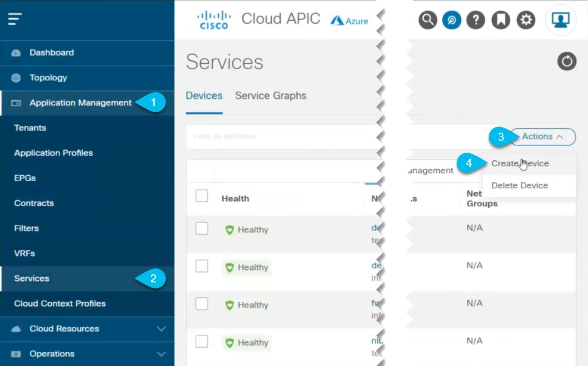Click the Azure logo in header
This screenshot has height=366, width=588.
[349, 21]
